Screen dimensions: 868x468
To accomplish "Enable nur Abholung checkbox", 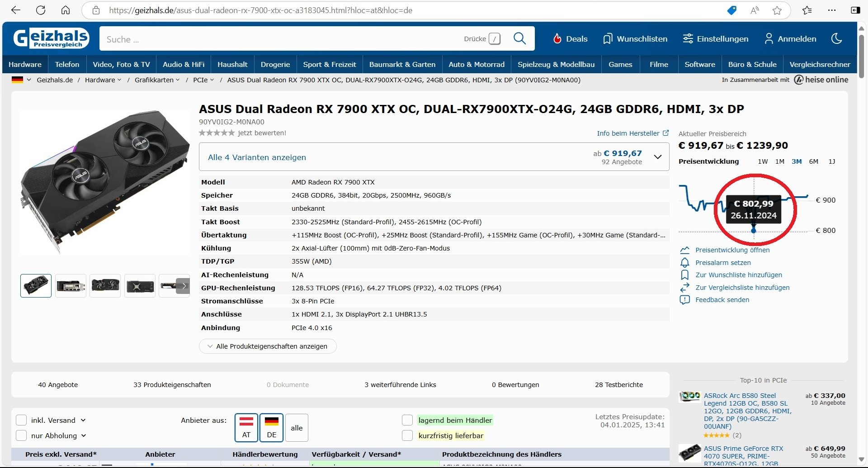I will coord(21,435).
